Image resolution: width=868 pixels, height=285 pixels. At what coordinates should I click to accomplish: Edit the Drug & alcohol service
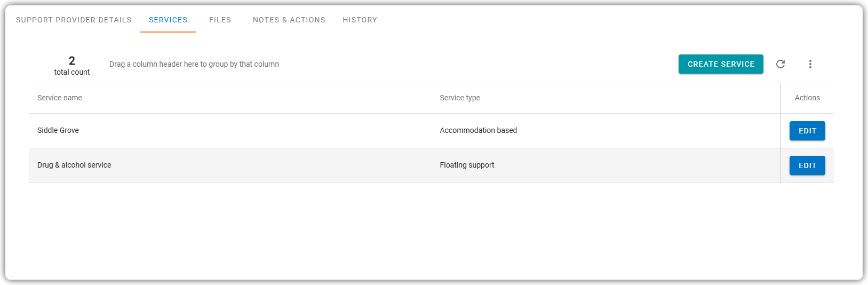(807, 165)
